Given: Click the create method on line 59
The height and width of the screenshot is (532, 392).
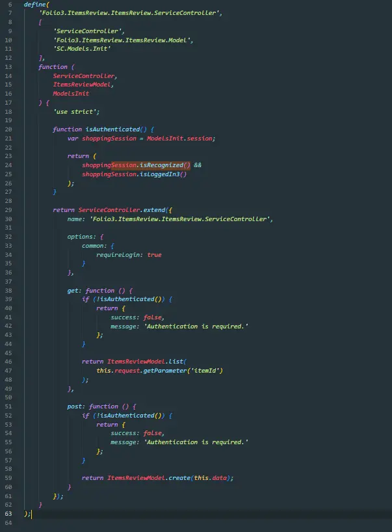Looking at the screenshot, I should click(179, 478).
